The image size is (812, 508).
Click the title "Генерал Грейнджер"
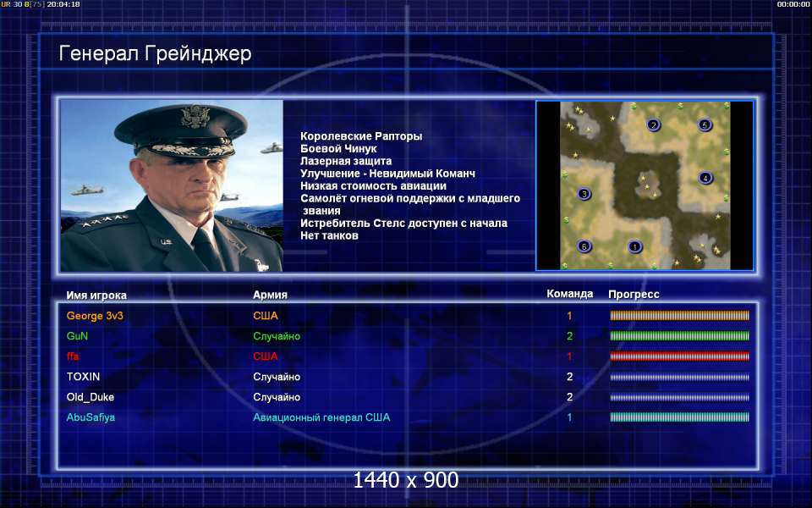(x=156, y=53)
